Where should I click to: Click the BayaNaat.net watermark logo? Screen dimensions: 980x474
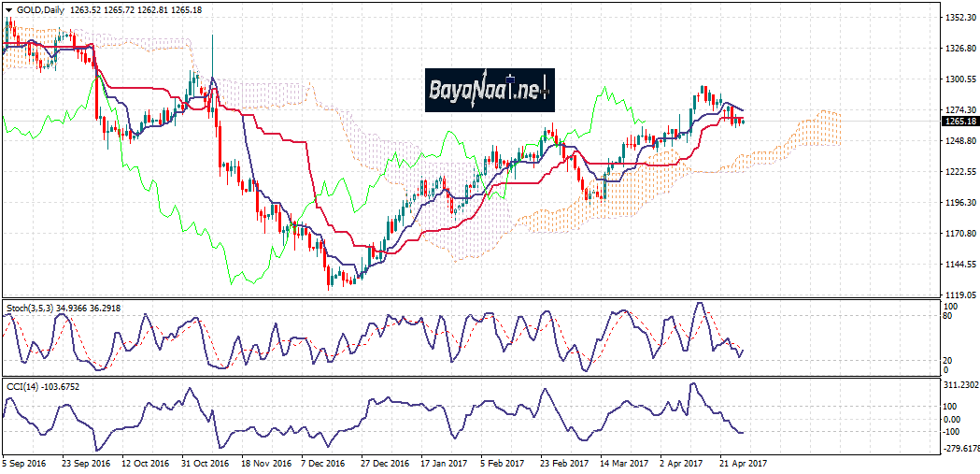[x=490, y=91]
